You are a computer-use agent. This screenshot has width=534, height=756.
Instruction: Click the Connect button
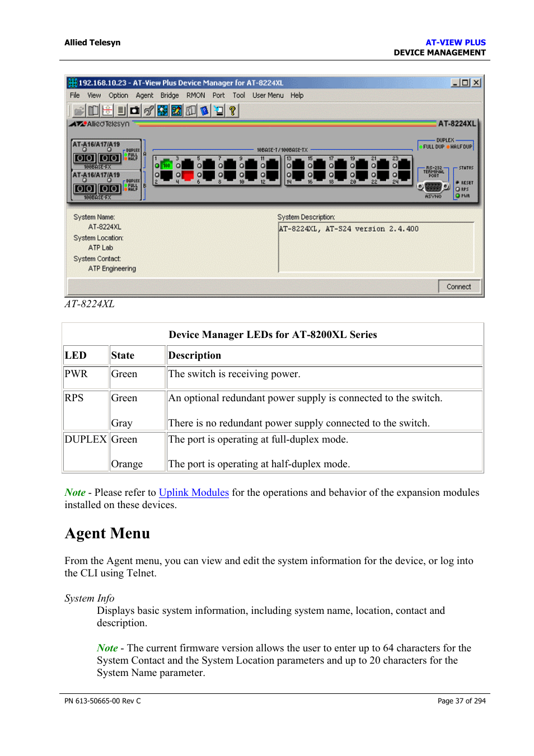[x=458, y=287]
